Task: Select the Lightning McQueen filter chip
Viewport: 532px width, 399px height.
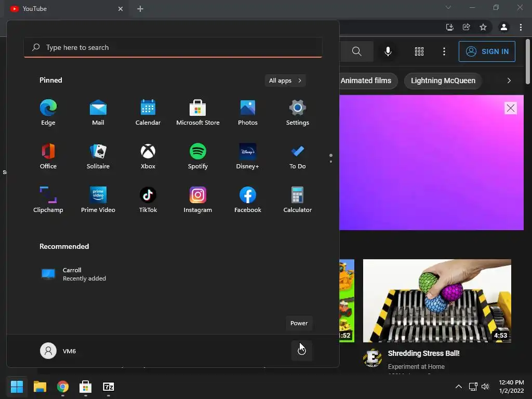Action: (x=443, y=81)
